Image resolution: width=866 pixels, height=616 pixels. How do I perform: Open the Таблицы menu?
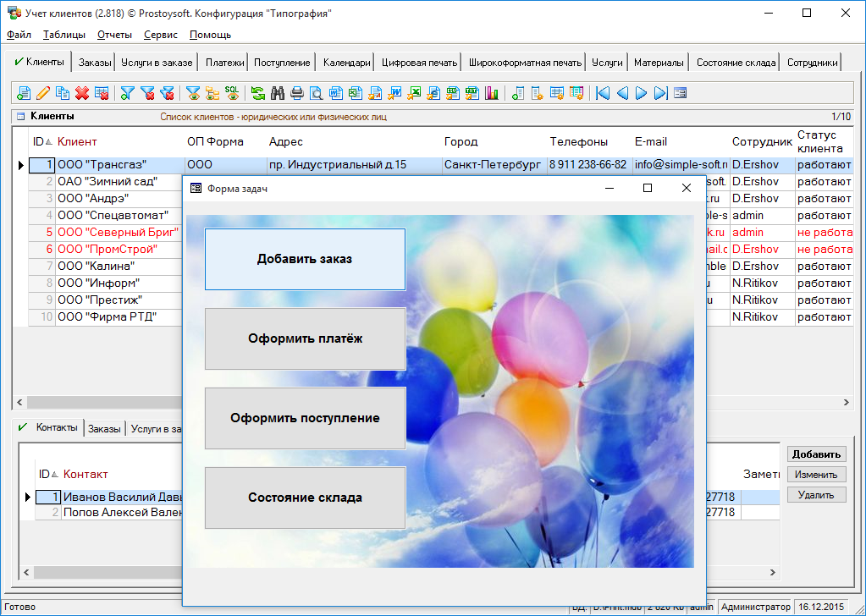pos(64,35)
